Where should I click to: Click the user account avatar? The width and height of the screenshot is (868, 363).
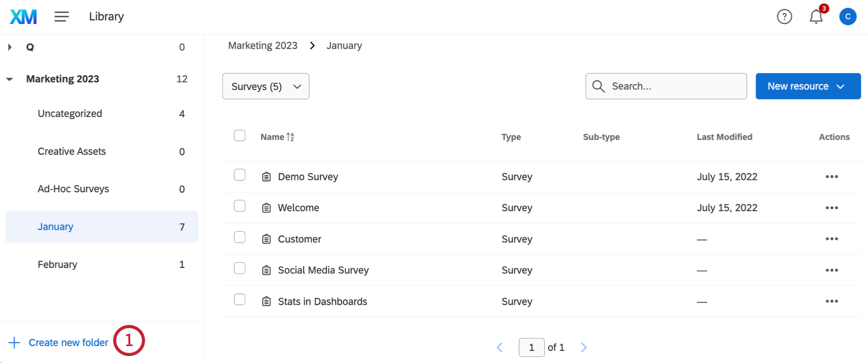848,17
